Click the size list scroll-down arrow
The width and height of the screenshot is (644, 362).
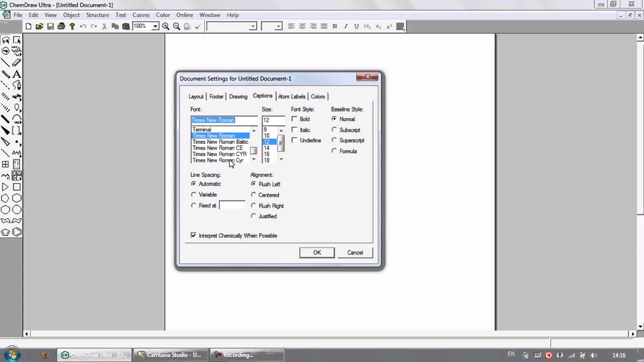281,159
